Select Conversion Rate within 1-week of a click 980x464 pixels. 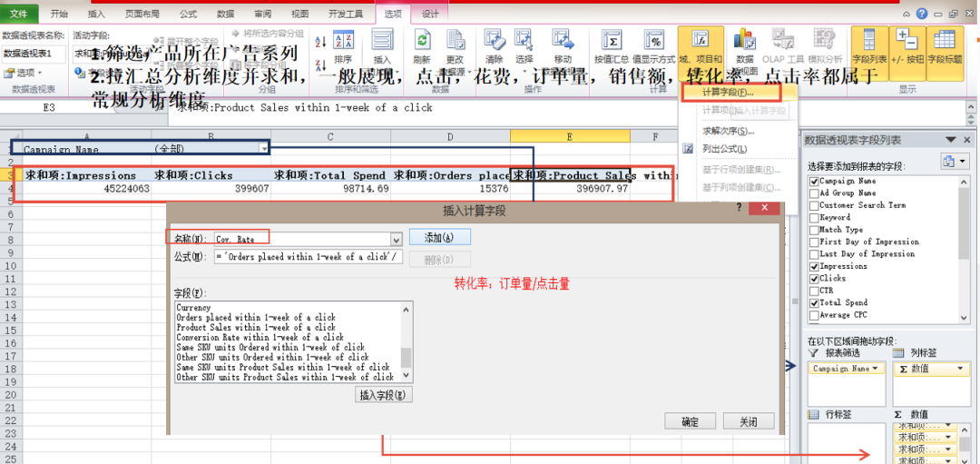click(x=260, y=337)
